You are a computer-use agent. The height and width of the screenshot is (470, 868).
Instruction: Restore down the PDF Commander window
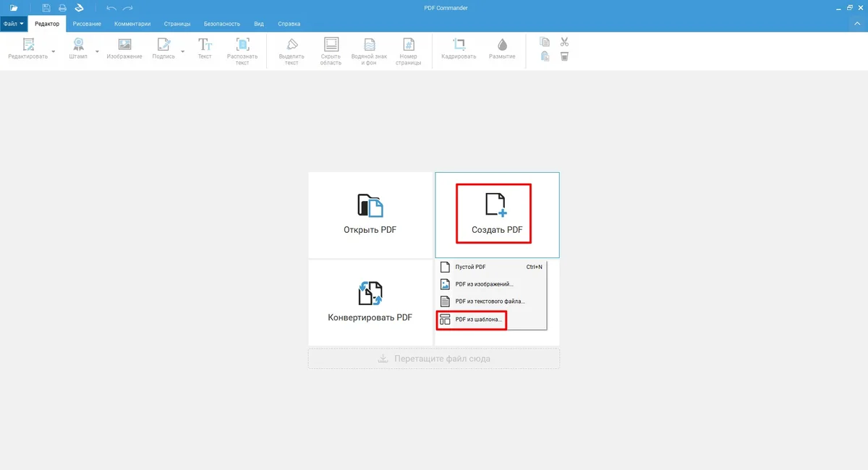click(849, 8)
